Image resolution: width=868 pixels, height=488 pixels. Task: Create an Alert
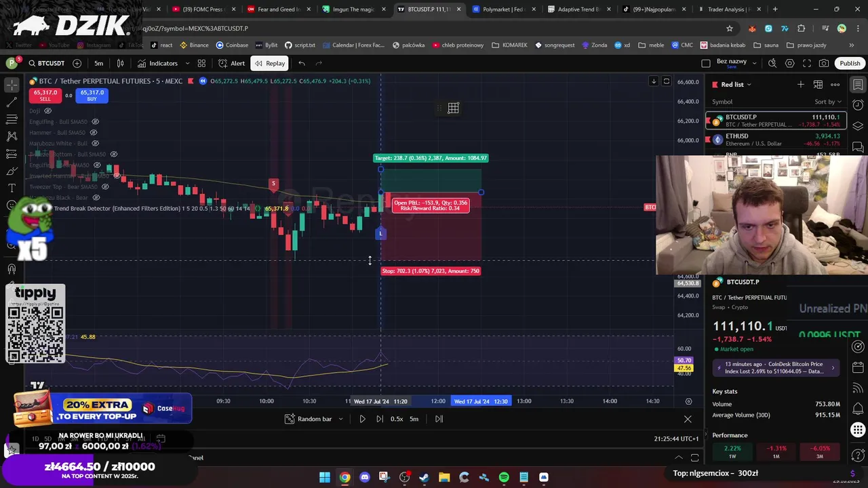point(231,63)
